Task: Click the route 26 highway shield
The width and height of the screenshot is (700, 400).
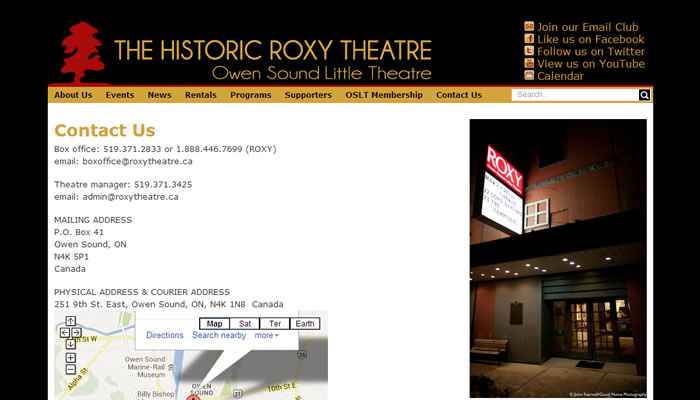Action: 302,355
